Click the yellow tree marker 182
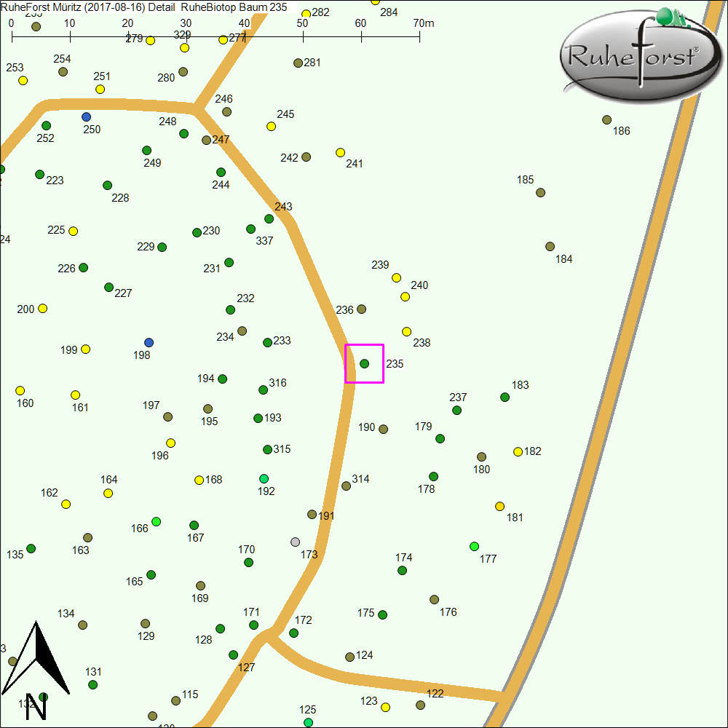 (518, 451)
